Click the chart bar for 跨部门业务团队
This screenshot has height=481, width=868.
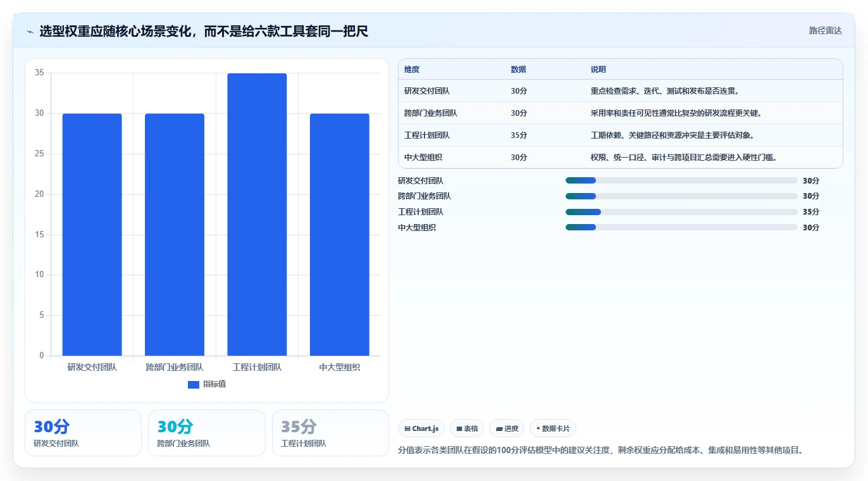(175, 235)
